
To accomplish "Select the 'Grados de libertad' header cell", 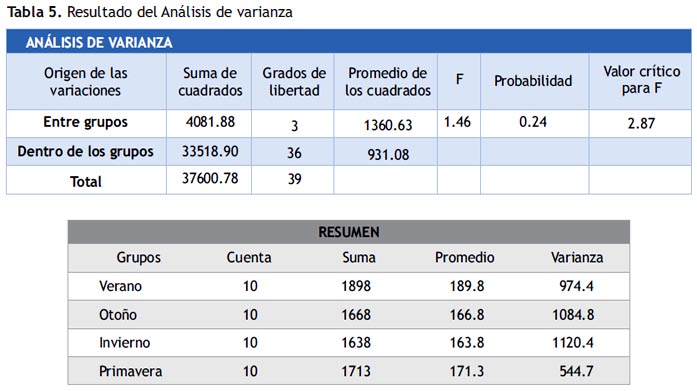I will (x=293, y=82).
